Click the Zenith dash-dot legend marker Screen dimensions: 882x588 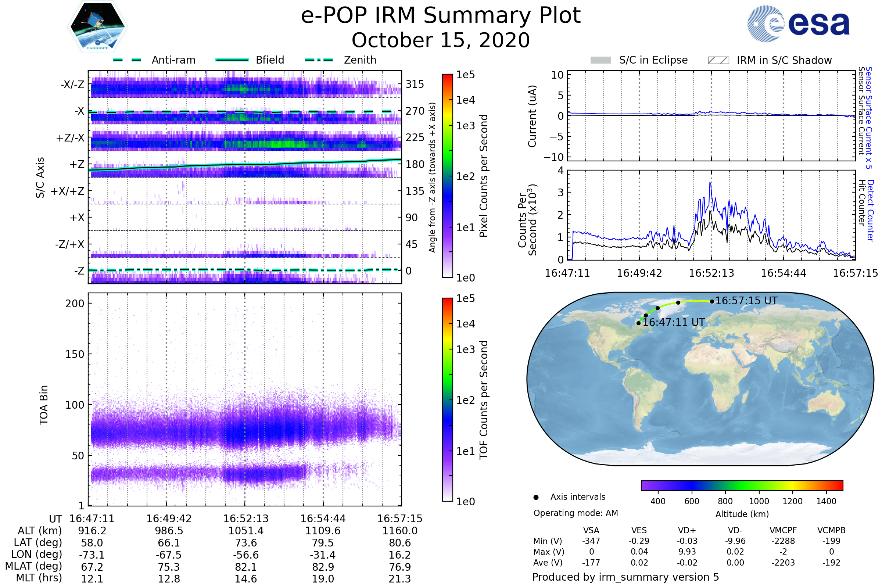pyautogui.click(x=319, y=60)
